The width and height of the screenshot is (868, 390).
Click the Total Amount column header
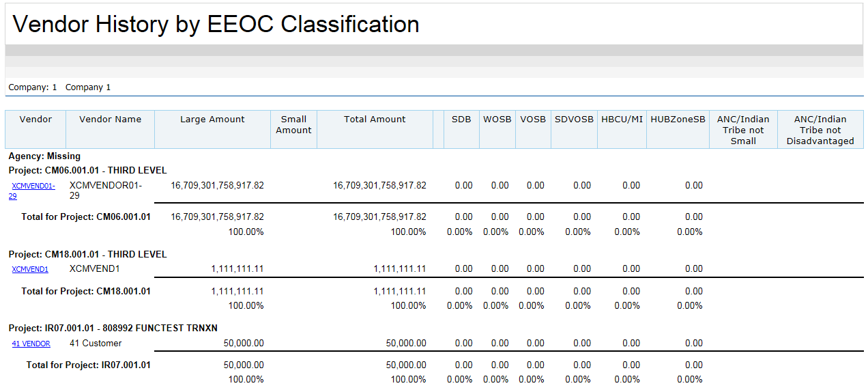[375, 120]
